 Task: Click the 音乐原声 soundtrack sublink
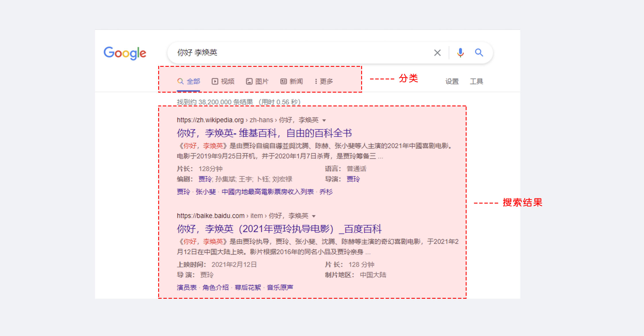click(x=280, y=288)
